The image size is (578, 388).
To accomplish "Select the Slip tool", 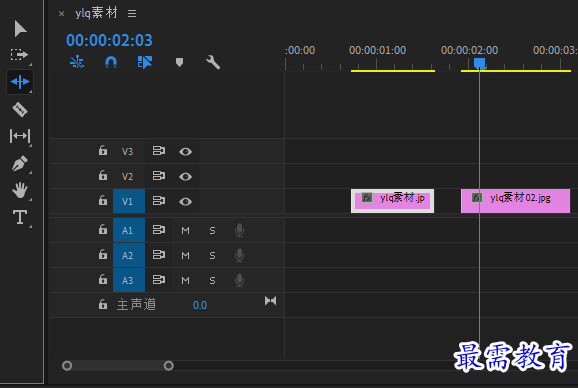I will pyautogui.click(x=20, y=136).
